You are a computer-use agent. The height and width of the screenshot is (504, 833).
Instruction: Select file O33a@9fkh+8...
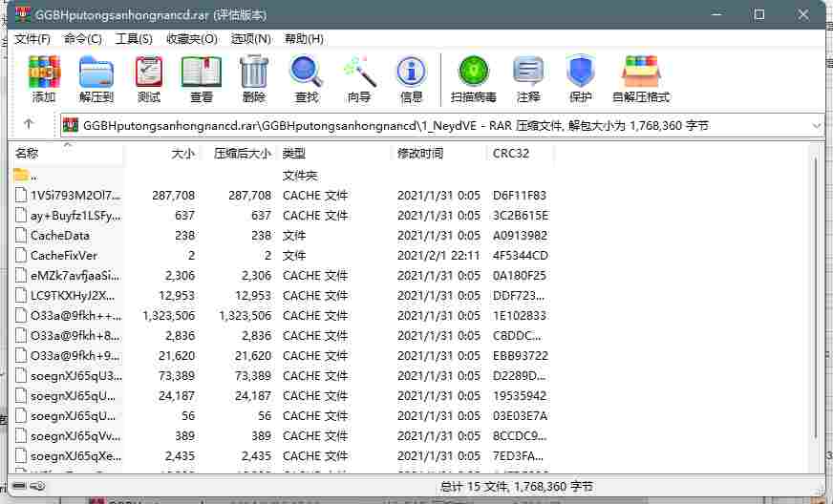[75, 336]
